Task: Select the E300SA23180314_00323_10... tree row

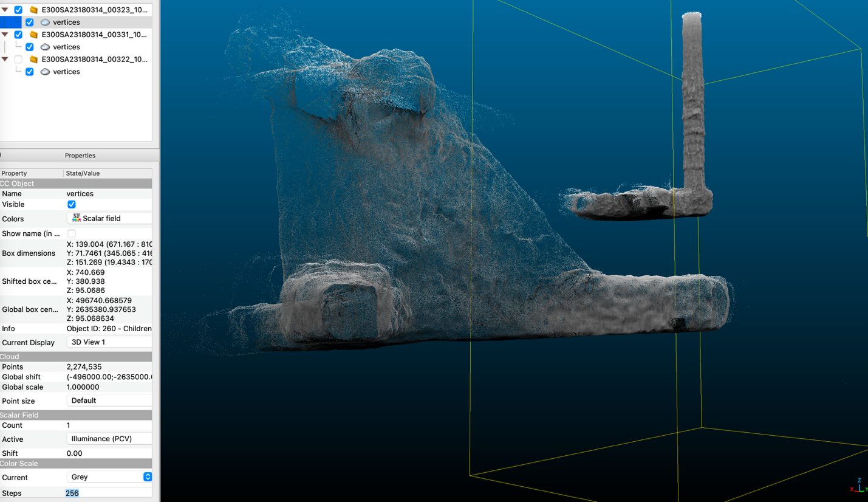Action: tap(94, 10)
